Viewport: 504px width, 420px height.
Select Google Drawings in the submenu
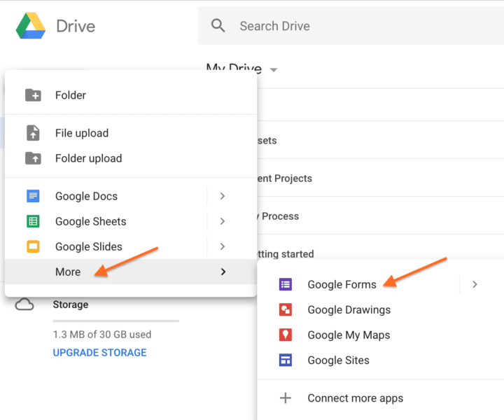click(381, 309)
